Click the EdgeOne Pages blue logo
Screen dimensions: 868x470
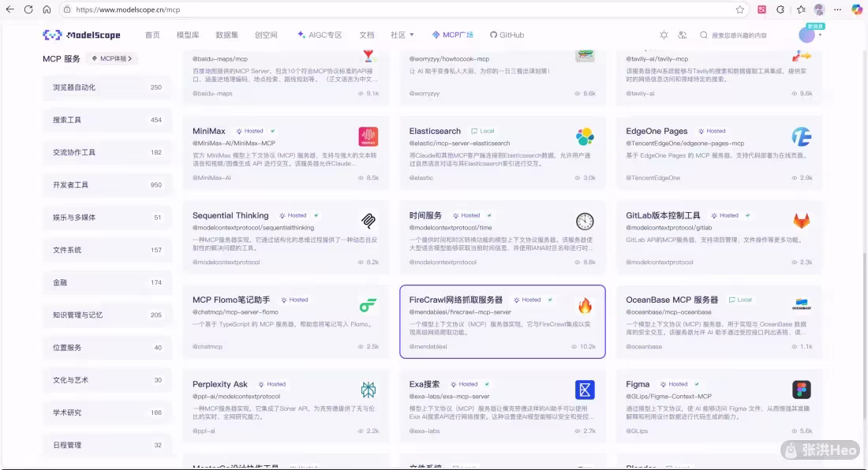click(x=801, y=136)
